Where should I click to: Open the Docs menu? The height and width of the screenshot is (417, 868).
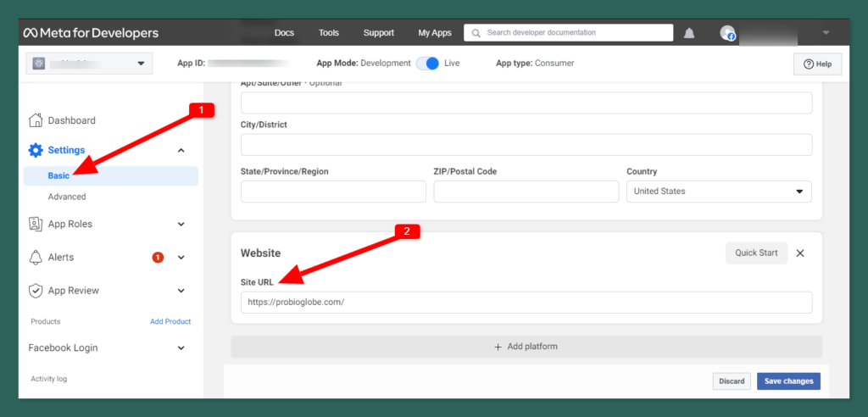284,33
